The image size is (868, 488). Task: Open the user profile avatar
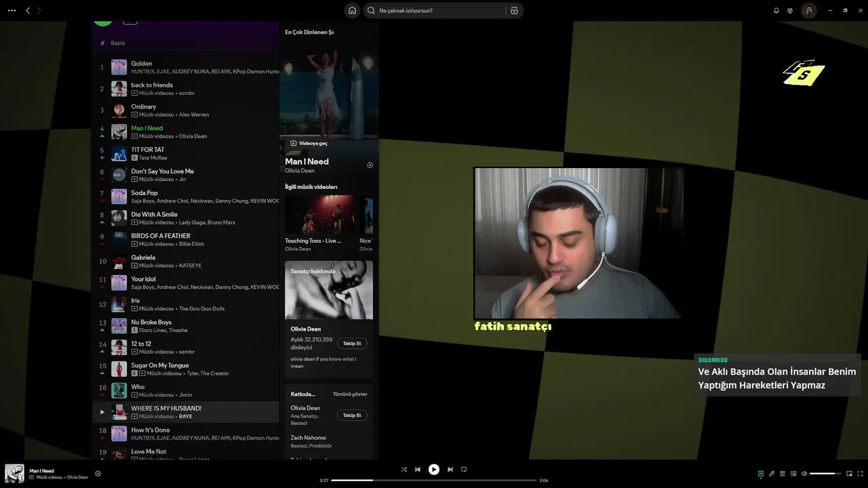[x=808, y=10]
